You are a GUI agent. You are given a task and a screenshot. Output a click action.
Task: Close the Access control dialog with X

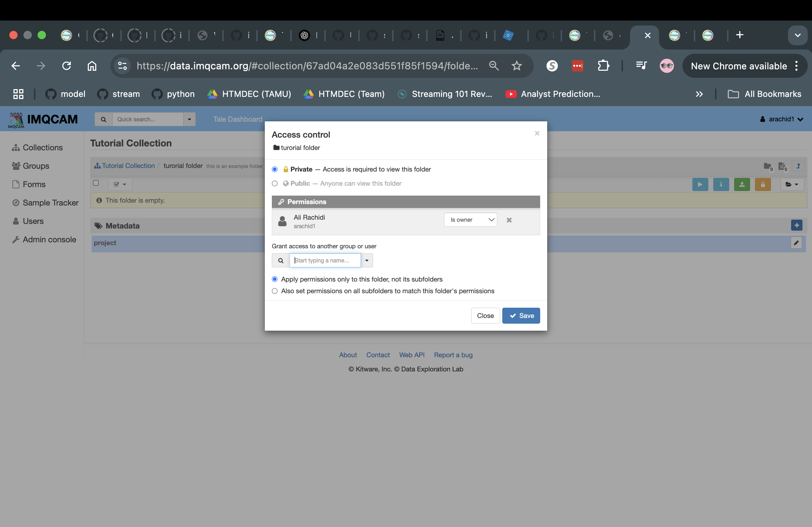coord(537,133)
